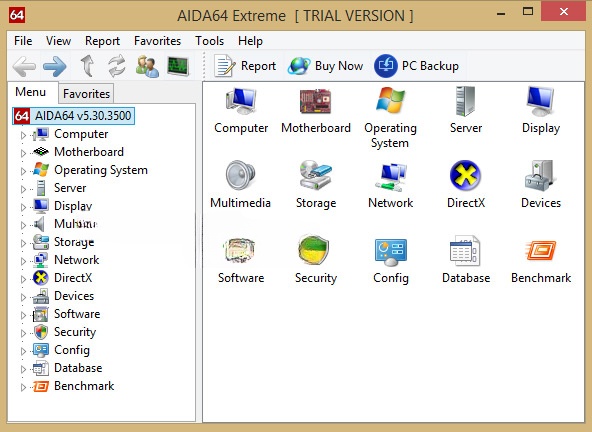592x432 pixels.
Task: Expand the Server tree node
Action: [23, 189]
